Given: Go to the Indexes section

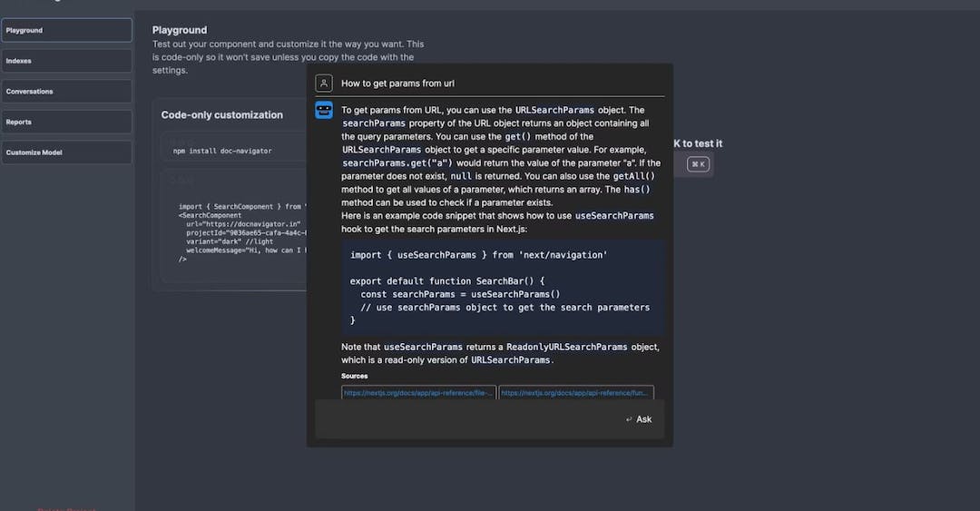Looking at the screenshot, I should (66, 61).
